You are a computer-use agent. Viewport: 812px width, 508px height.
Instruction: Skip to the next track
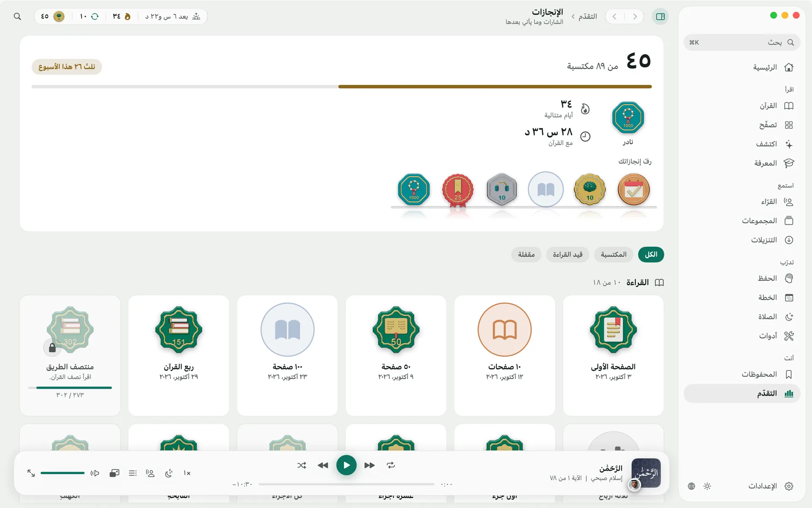click(x=369, y=465)
